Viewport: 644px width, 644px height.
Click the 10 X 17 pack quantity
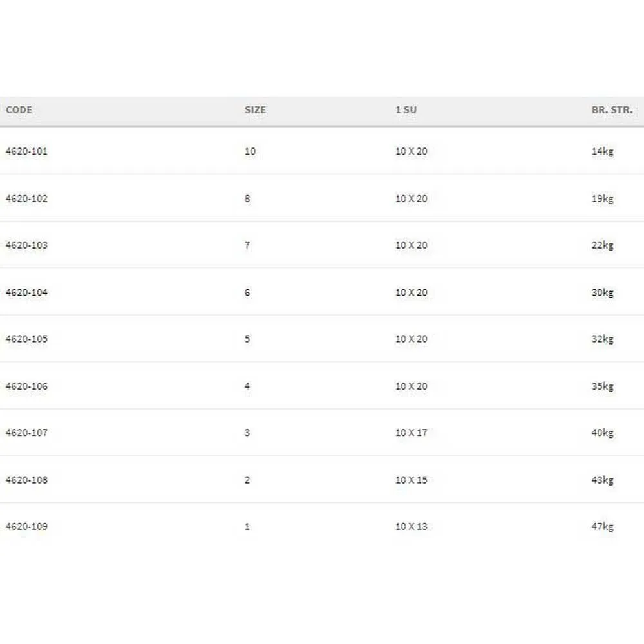(x=411, y=433)
